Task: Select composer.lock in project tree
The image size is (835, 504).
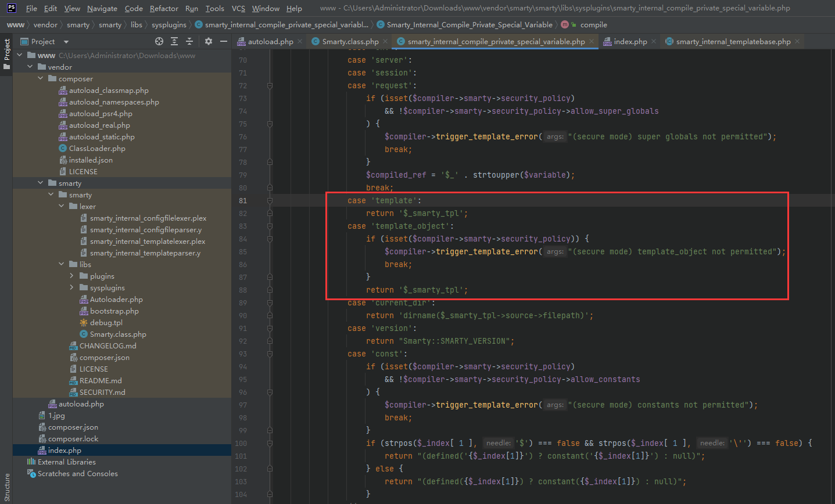Action: coord(73,438)
